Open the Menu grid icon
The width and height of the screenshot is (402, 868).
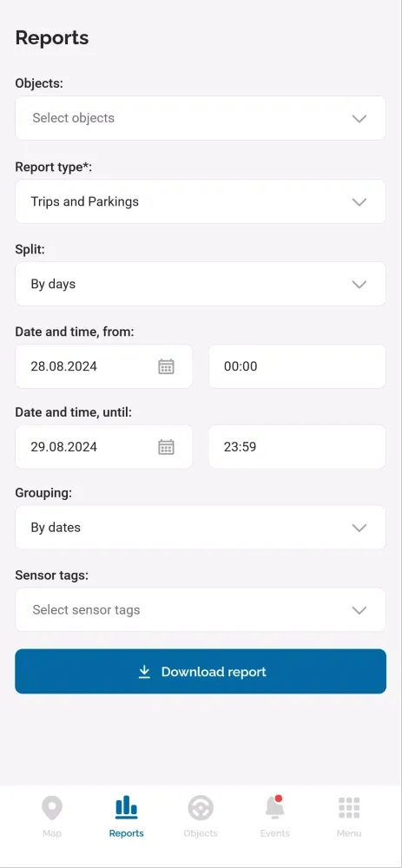click(349, 808)
